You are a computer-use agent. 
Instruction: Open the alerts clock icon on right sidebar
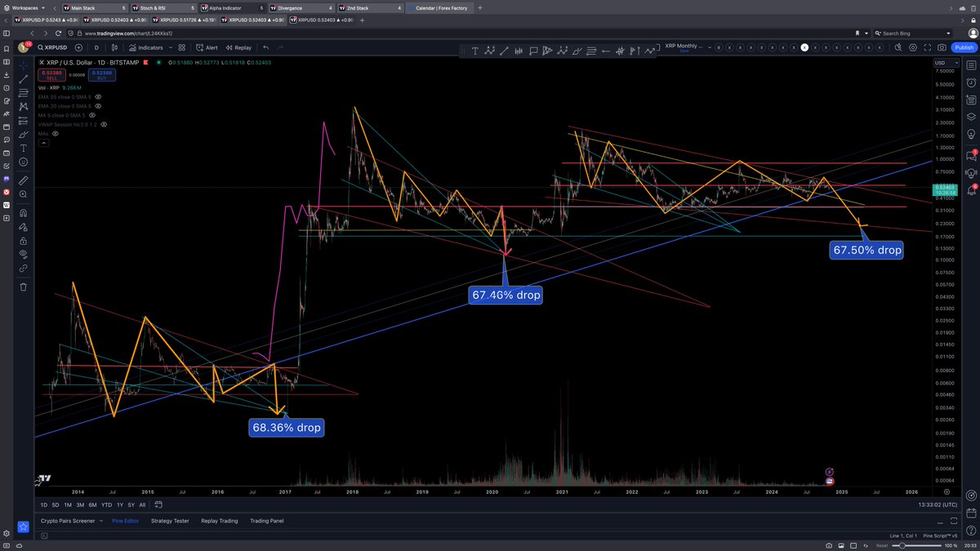(x=972, y=83)
